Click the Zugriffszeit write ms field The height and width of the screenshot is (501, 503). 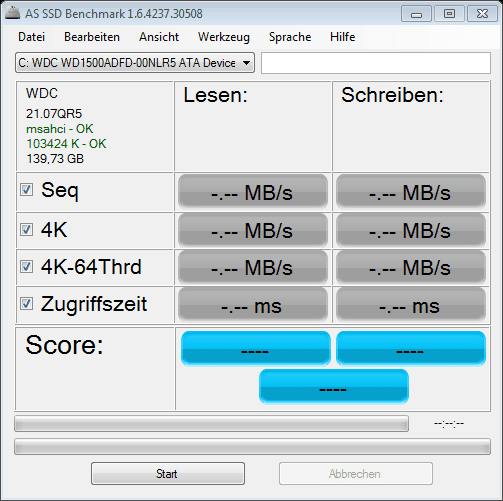411,305
